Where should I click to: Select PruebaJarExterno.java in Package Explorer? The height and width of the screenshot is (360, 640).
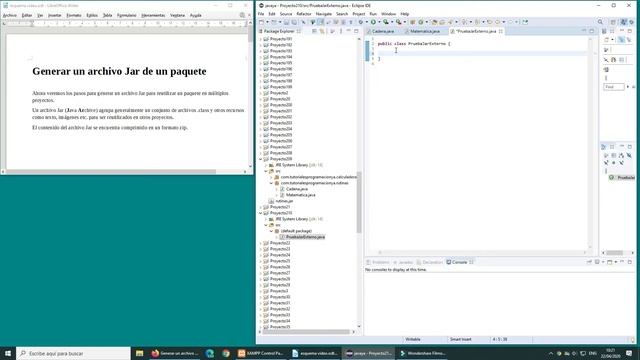(x=302, y=237)
